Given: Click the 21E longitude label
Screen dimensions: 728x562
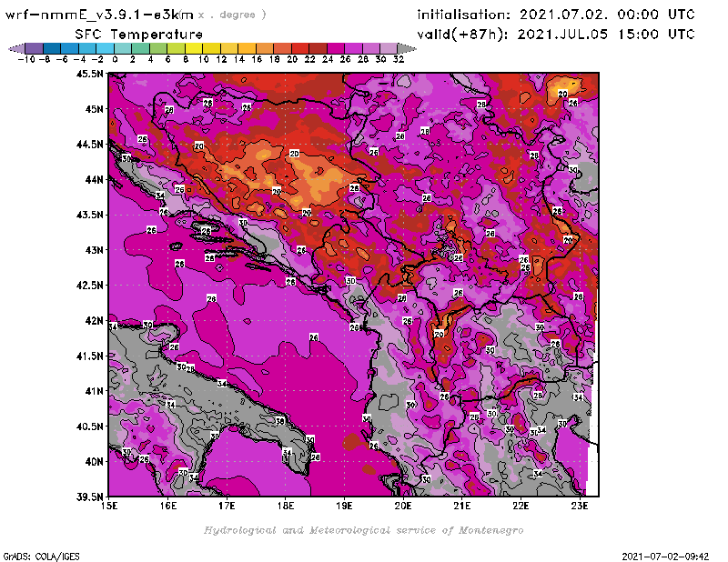Looking at the screenshot, I should point(462,506).
